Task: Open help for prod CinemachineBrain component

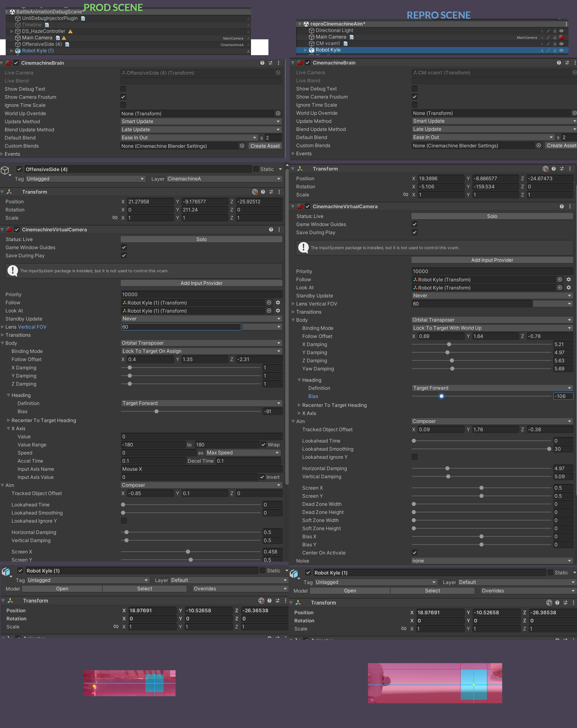Action: [x=262, y=63]
